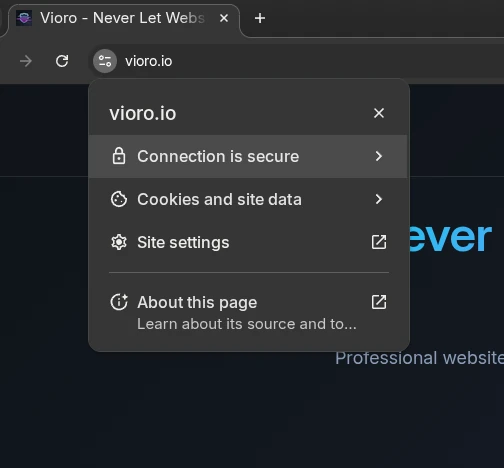The width and height of the screenshot is (504, 468).
Task: Click the 'Professional website' page text
Action: click(420, 358)
